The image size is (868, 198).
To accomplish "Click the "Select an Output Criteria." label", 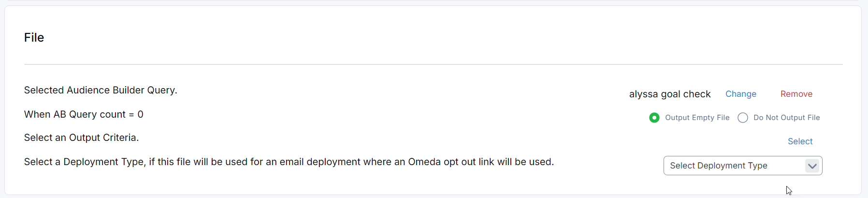I will (81, 138).
